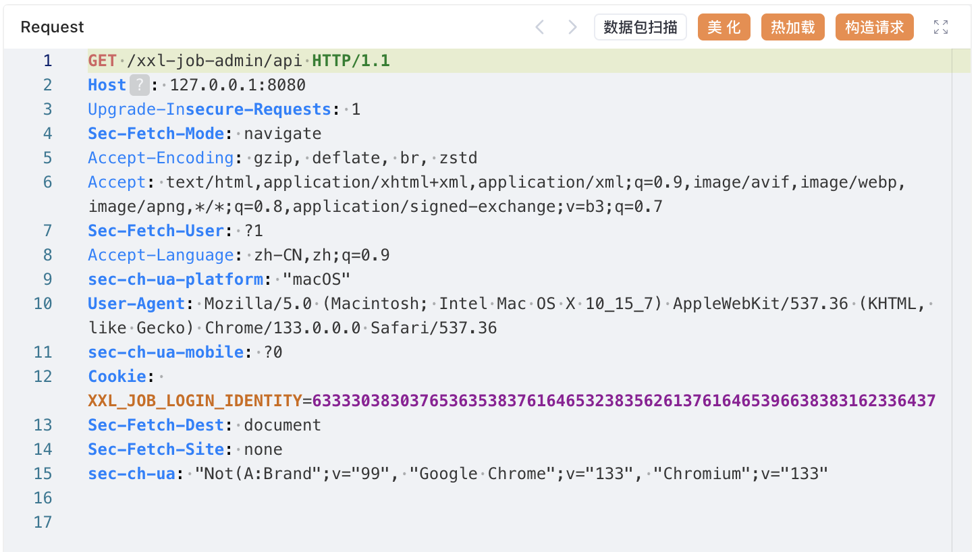
Task: Click the GET method keyword
Action: [102, 61]
